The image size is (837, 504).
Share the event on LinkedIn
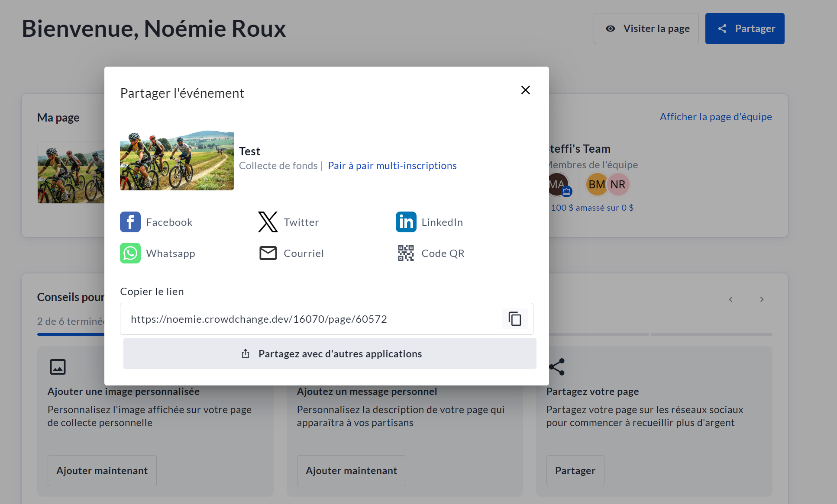[406, 222]
